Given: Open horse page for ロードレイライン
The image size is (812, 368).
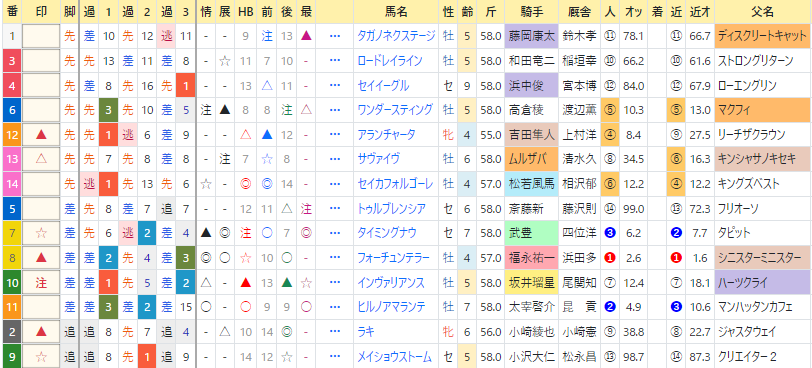Looking at the screenshot, I should (x=390, y=61).
